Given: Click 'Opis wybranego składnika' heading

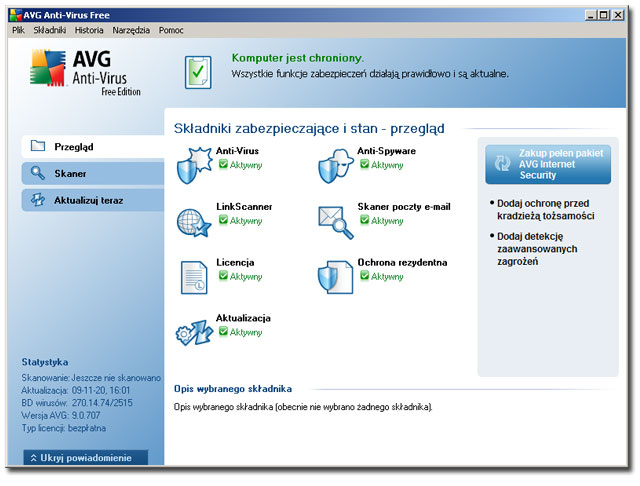Looking at the screenshot, I should pyautogui.click(x=233, y=389).
